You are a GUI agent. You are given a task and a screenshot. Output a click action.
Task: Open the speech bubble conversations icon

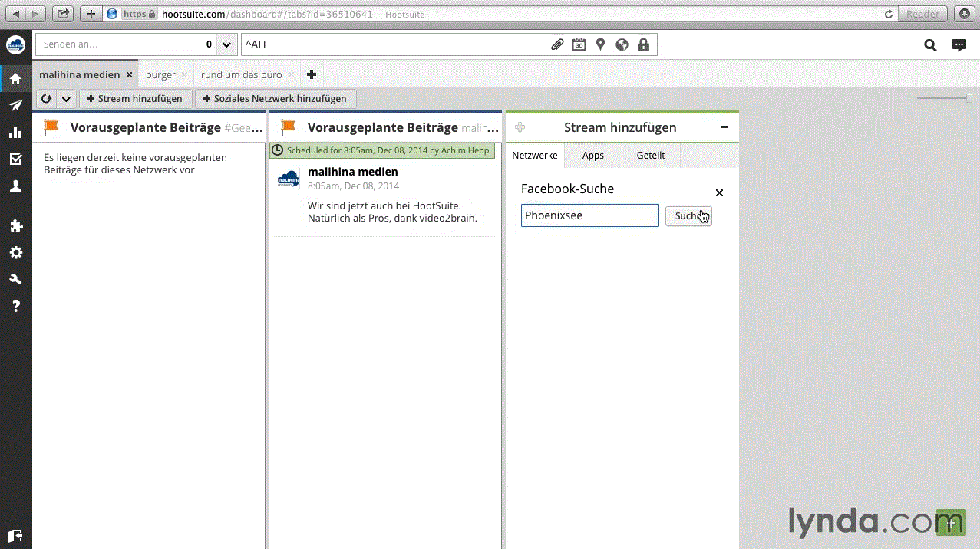[959, 45]
